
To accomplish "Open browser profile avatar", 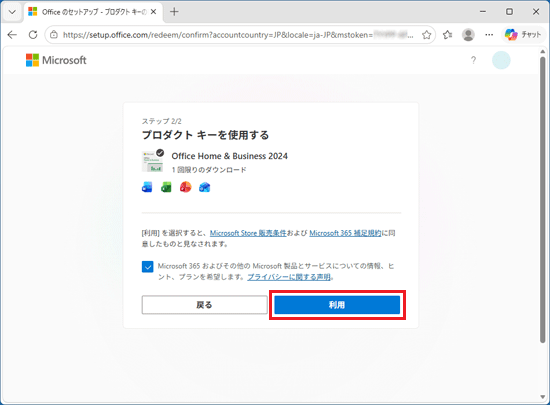I will [468, 35].
